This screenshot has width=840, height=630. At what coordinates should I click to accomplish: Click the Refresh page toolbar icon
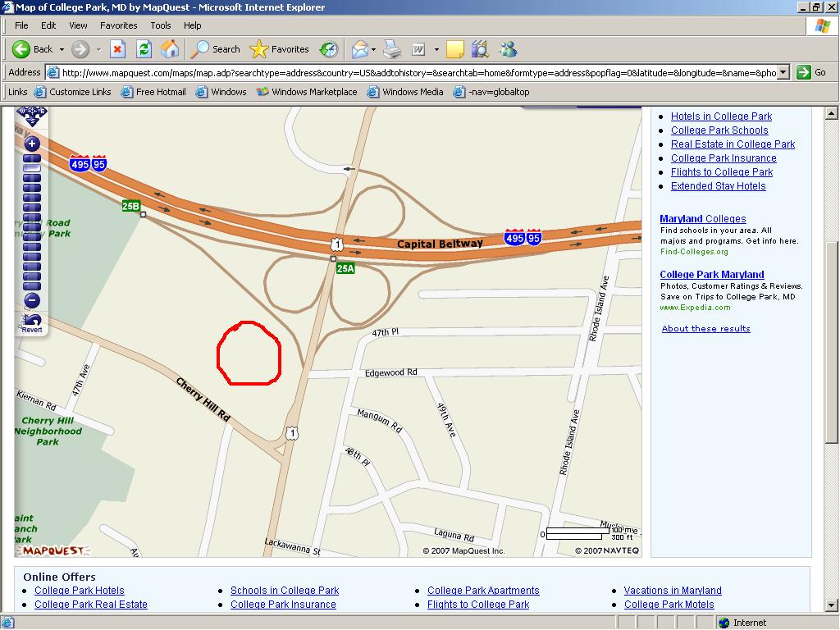click(144, 49)
